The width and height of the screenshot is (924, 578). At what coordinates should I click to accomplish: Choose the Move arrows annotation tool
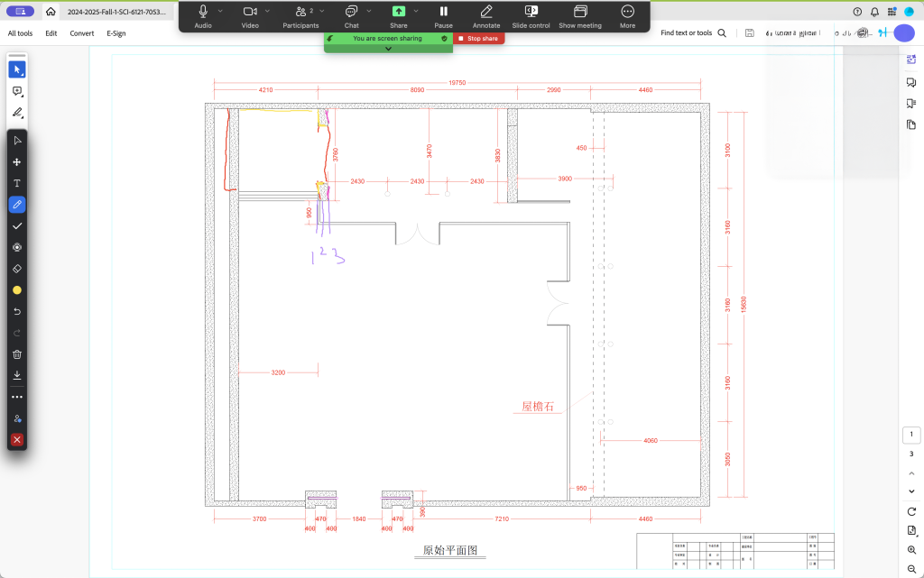(x=17, y=162)
